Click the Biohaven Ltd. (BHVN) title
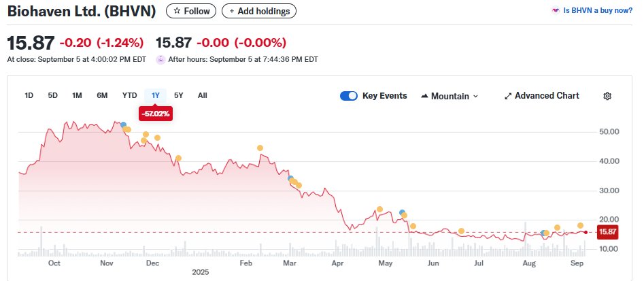The image size is (644, 281). (x=82, y=11)
